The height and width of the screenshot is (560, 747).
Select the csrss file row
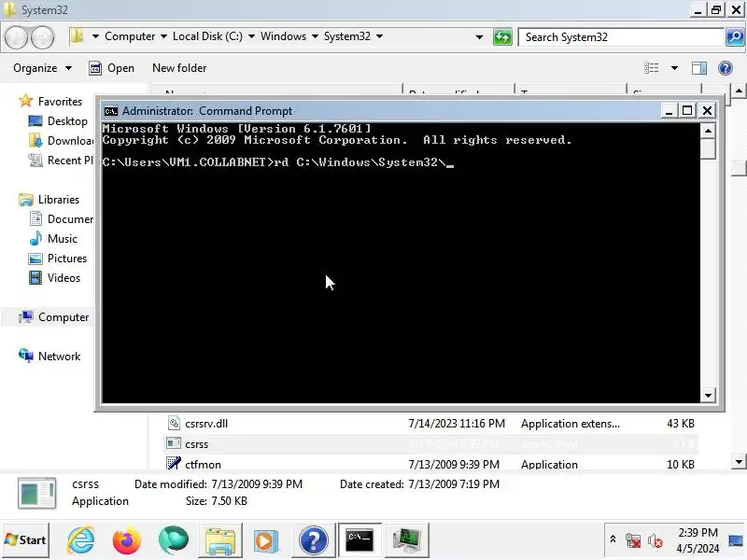coord(430,444)
